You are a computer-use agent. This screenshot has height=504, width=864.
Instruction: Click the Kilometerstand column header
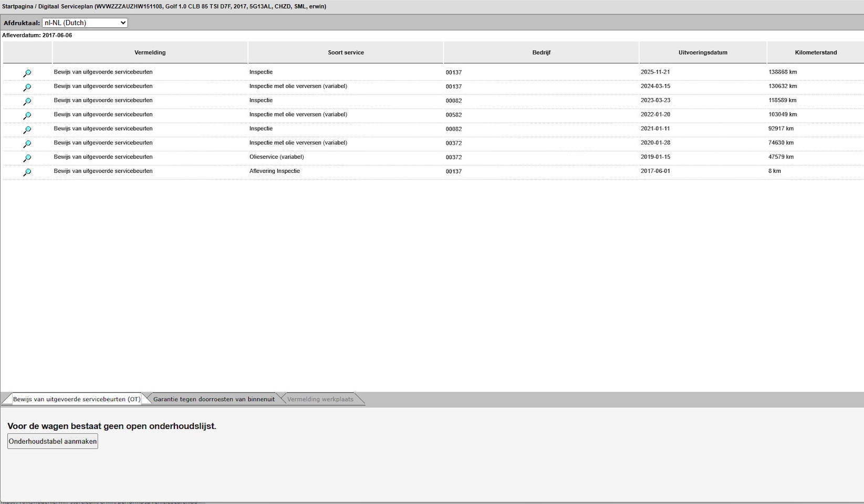[x=815, y=52]
